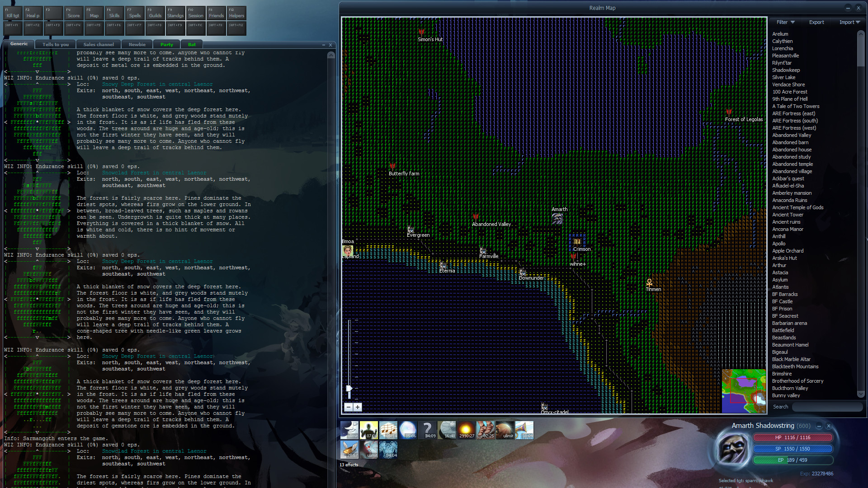
Task: Click the glowing sun effect icon
Action: click(x=466, y=430)
